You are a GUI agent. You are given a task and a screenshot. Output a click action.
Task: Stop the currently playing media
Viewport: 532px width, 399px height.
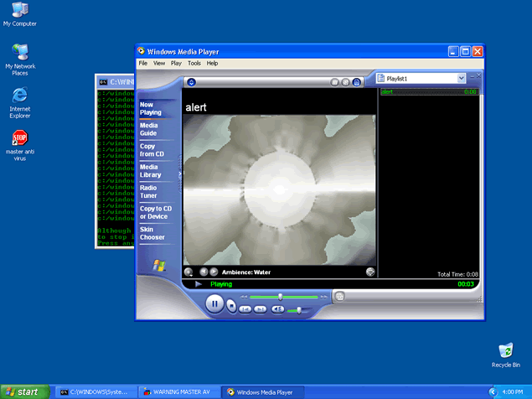click(231, 308)
